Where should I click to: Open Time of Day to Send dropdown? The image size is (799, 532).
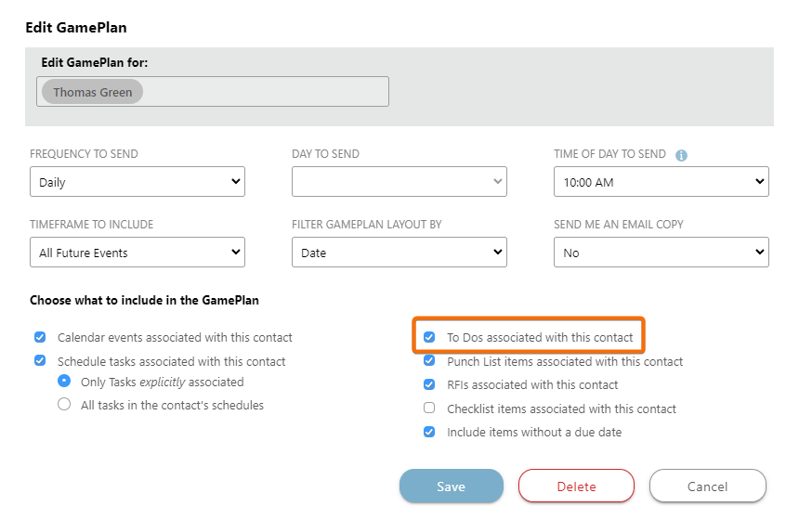[x=661, y=182]
